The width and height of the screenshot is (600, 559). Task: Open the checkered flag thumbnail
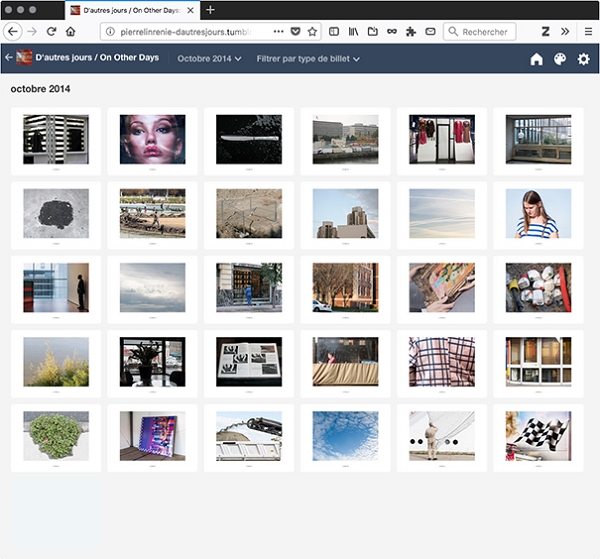538,435
